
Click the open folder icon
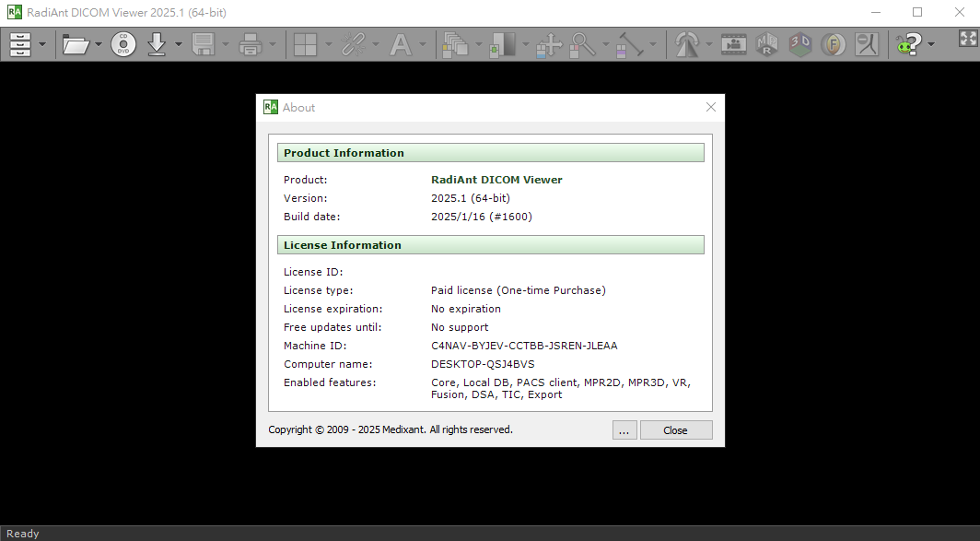(x=76, y=43)
